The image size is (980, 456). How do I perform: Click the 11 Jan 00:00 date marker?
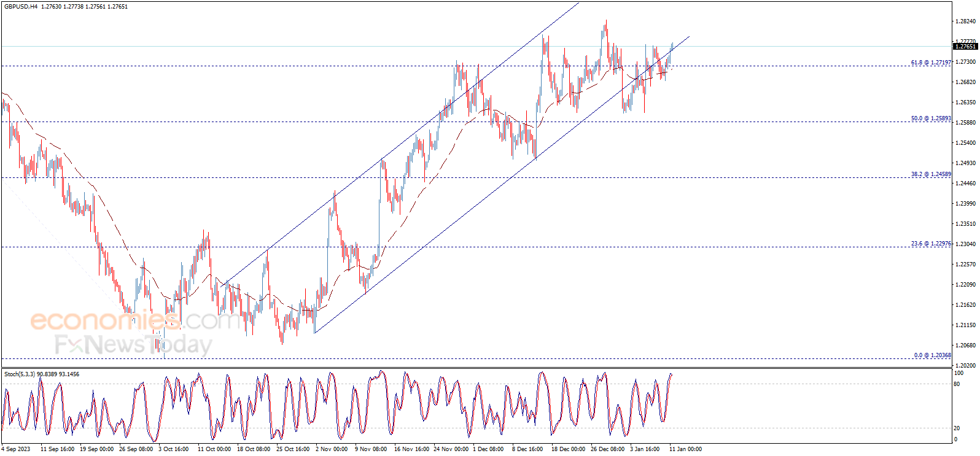pos(685,449)
